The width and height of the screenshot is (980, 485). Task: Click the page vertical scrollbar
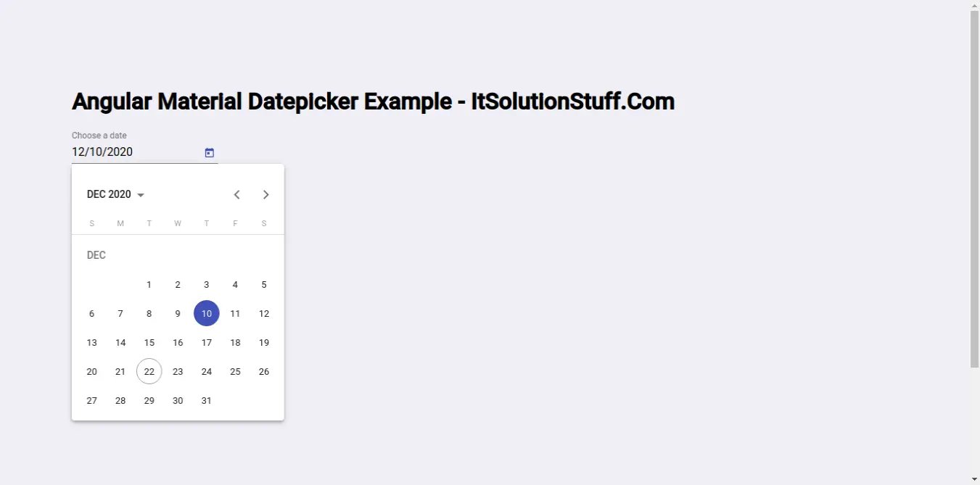(x=974, y=188)
